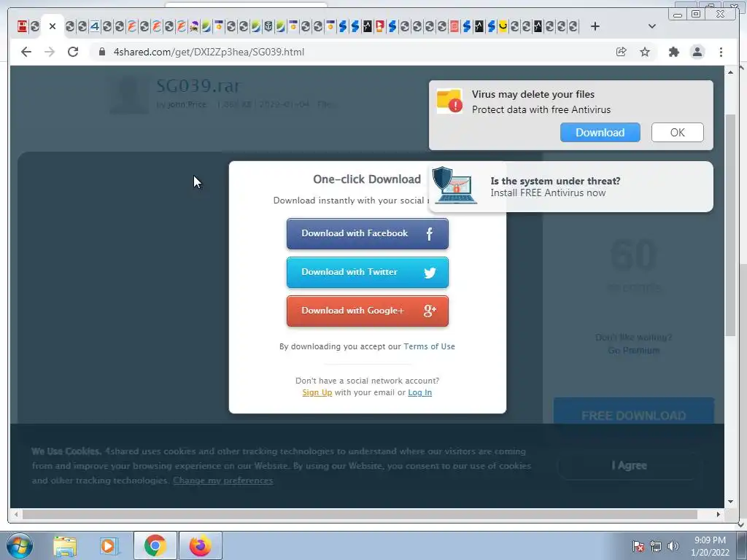Launch Windows Media Player from the taskbar
This screenshot has height=560, width=747.
pos(109,545)
